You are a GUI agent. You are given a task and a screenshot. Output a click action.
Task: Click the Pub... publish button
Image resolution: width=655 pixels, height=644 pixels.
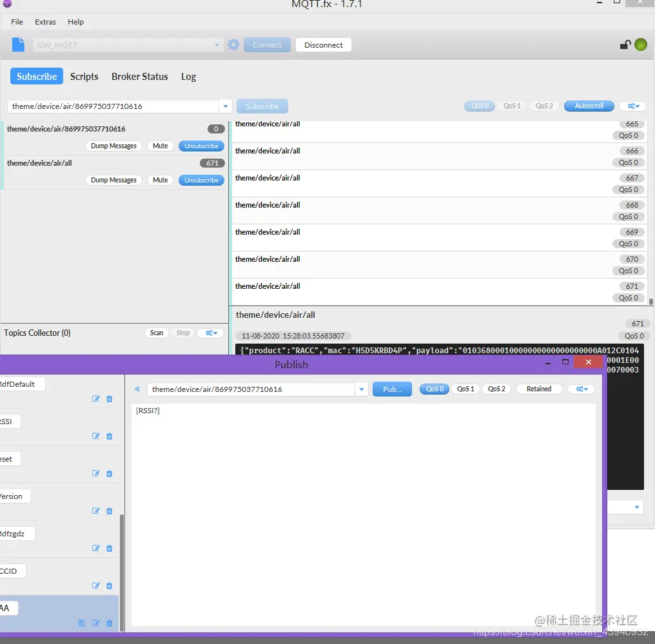point(392,389)
